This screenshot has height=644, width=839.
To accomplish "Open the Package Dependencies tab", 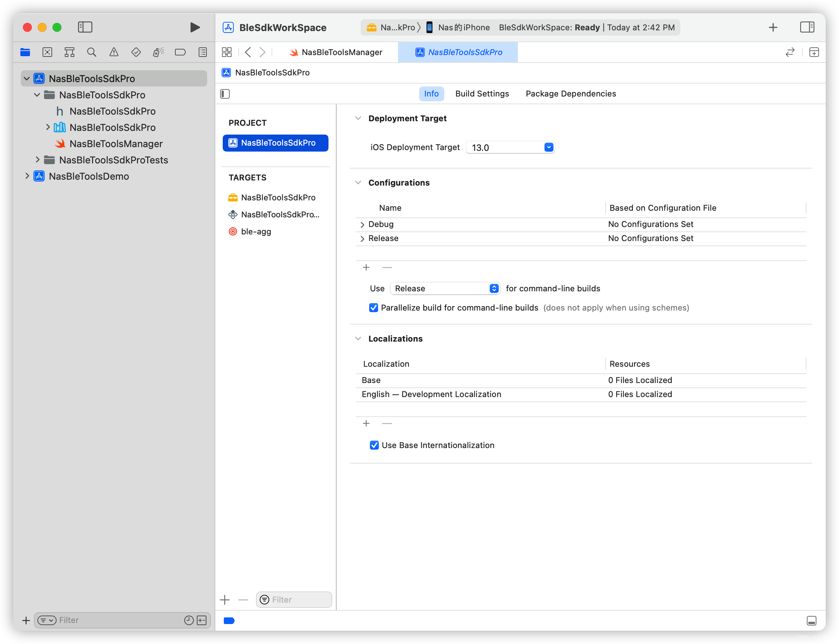I will click(570, 94).
